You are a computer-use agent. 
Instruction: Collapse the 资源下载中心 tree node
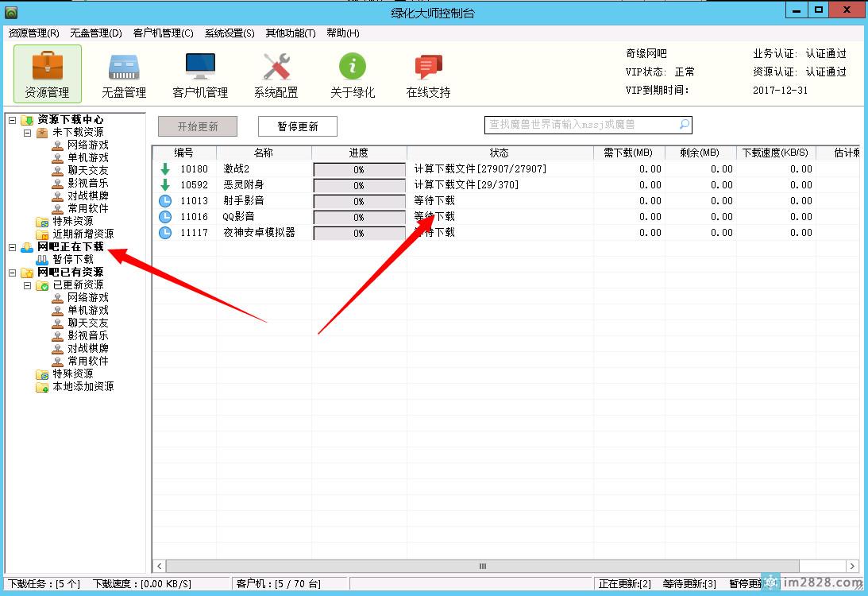point(12,120)
